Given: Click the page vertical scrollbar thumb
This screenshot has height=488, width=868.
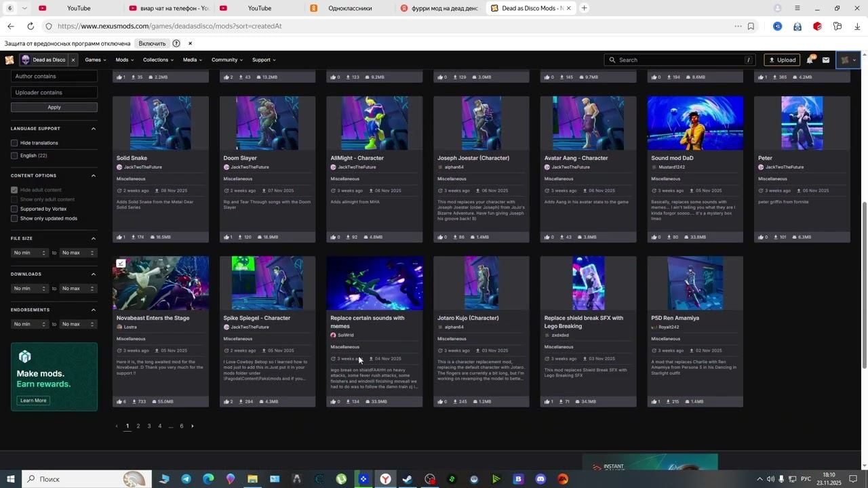Looking at the screenshot, I should pyautogui.click(x=864, y=285).
